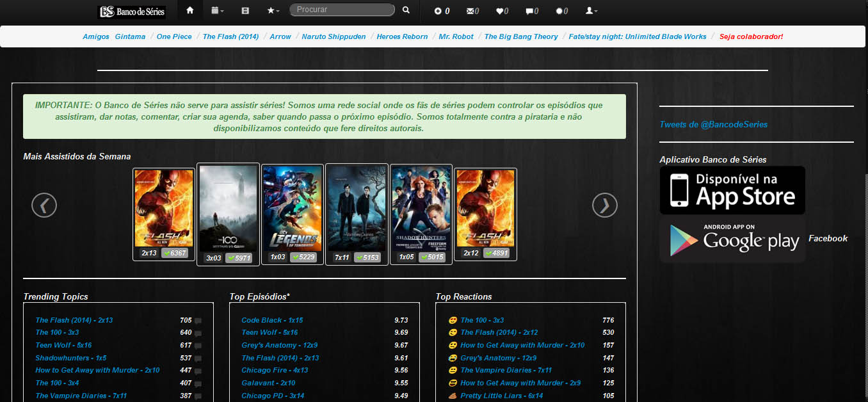Viewport: 868px width, 402px height.
Task: Open the Gintama shortcut link
Action: point(130,36)
